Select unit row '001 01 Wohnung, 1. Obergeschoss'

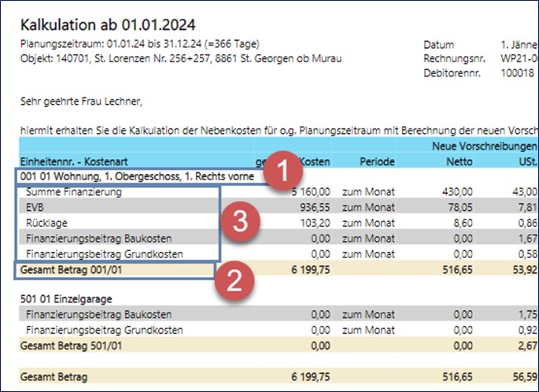coord(136,177)
